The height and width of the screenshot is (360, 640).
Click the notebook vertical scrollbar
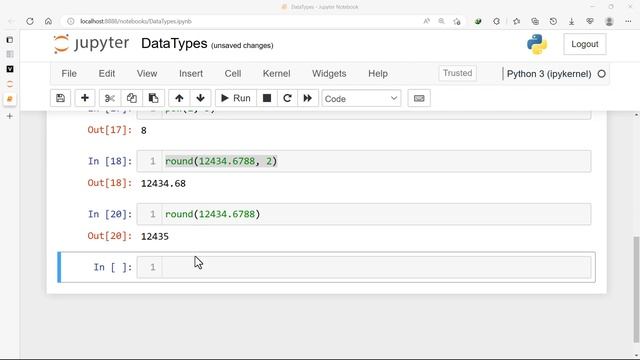coord(636,289)
